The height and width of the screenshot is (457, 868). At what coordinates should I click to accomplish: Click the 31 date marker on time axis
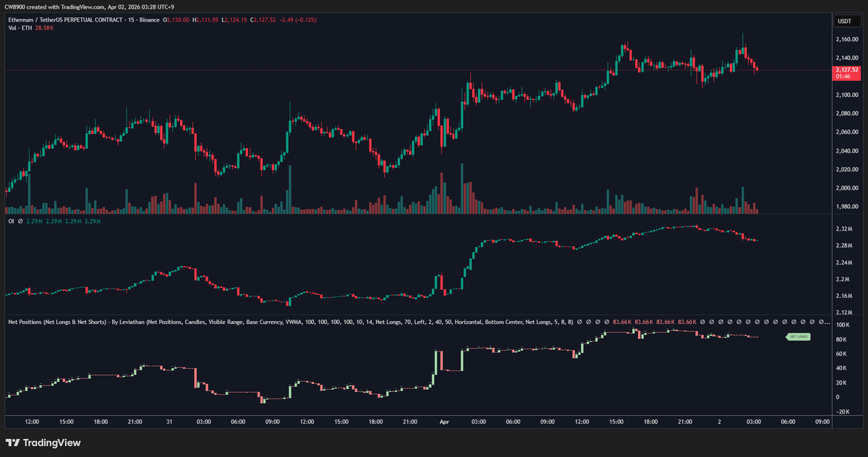tap(169, 421)
